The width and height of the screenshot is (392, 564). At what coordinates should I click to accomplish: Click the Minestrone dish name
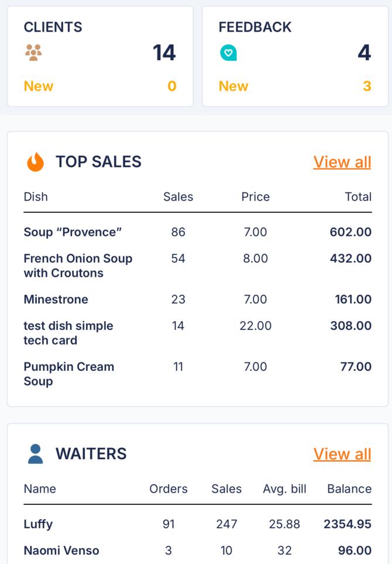(56, 300)
